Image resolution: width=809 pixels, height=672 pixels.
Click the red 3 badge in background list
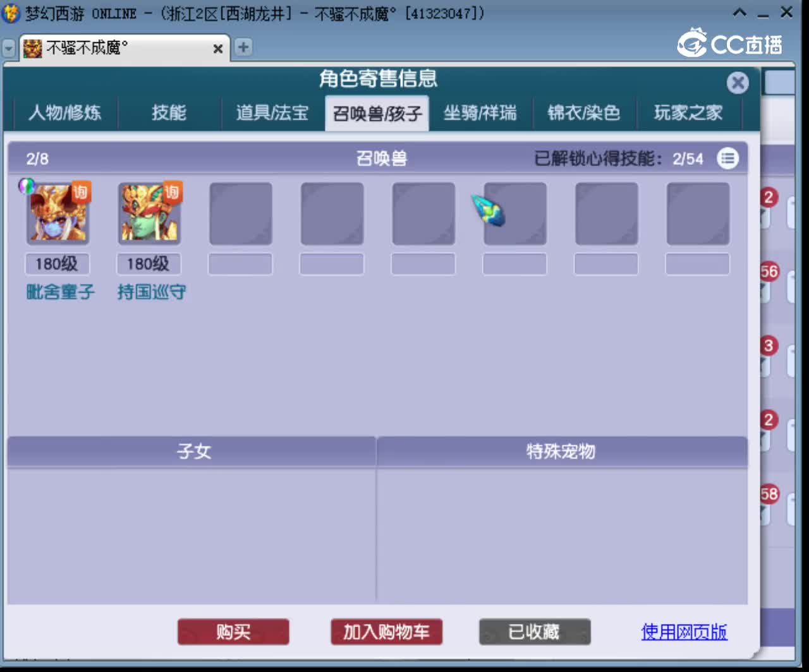(769, 345)
